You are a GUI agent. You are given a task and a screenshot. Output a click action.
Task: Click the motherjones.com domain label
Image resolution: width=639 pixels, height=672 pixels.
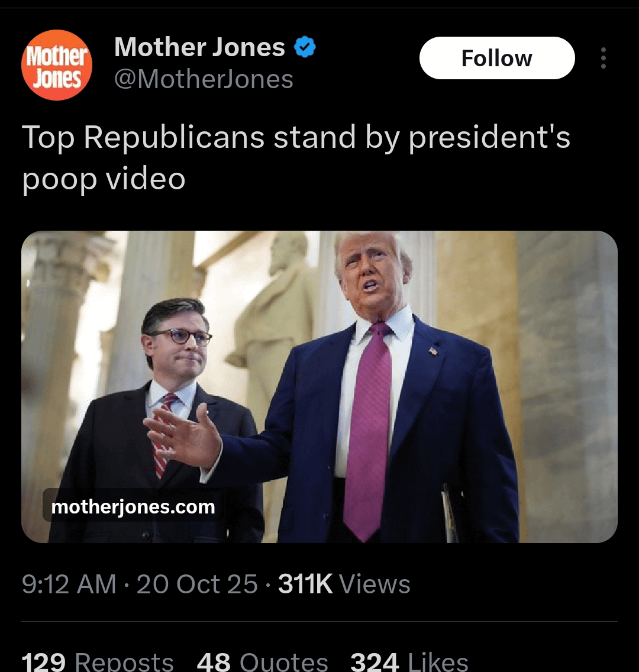tap(133, 507)
